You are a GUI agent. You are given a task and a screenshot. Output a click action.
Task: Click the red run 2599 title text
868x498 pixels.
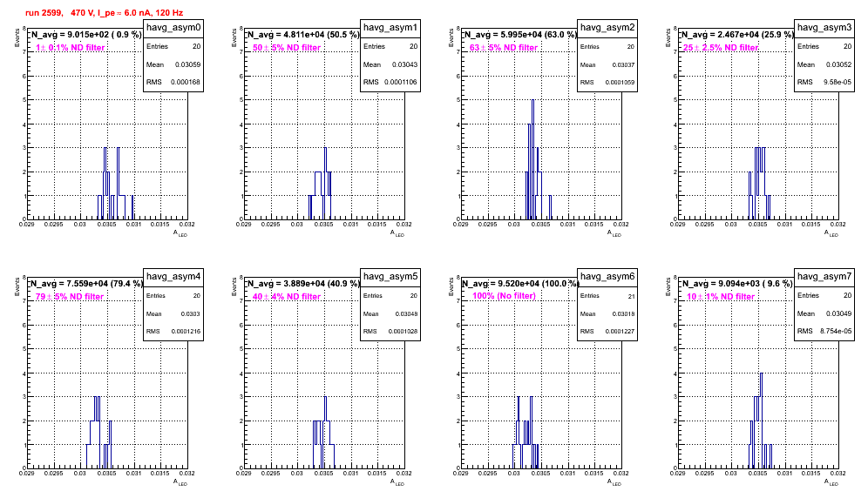click(104, 13)
